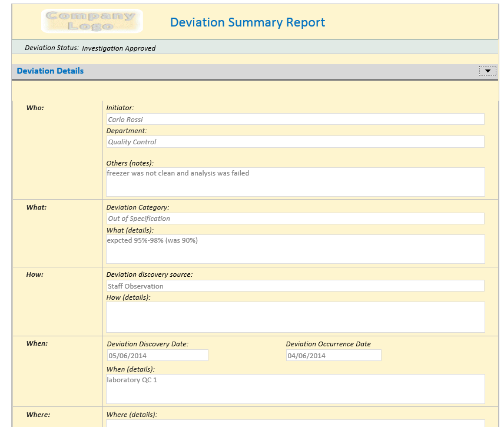Collapse the Deviation Details section arrow

(x=488, y=71)
